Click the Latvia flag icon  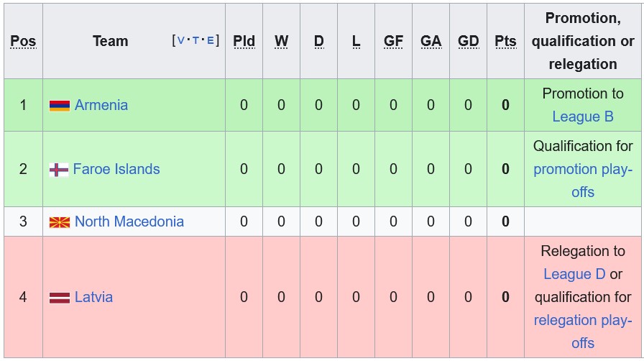59,298
